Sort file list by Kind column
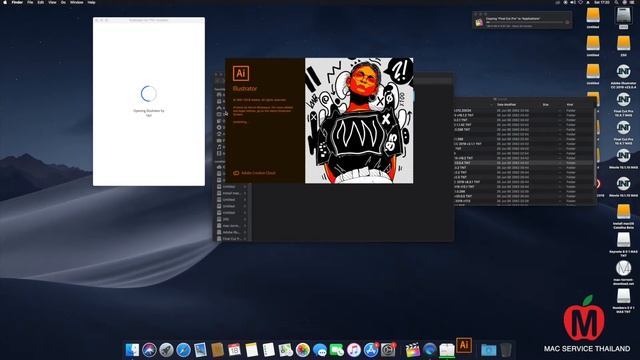 (569, 104)
